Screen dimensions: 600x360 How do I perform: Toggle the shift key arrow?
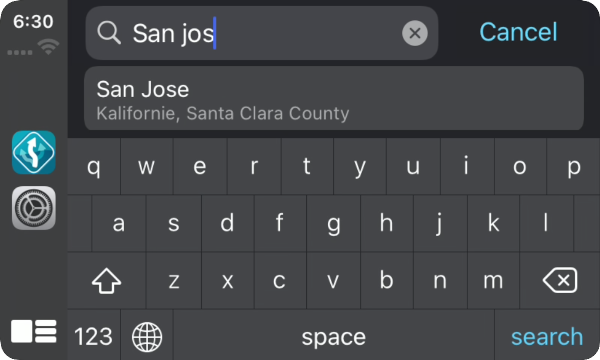(x=106, y=280)
